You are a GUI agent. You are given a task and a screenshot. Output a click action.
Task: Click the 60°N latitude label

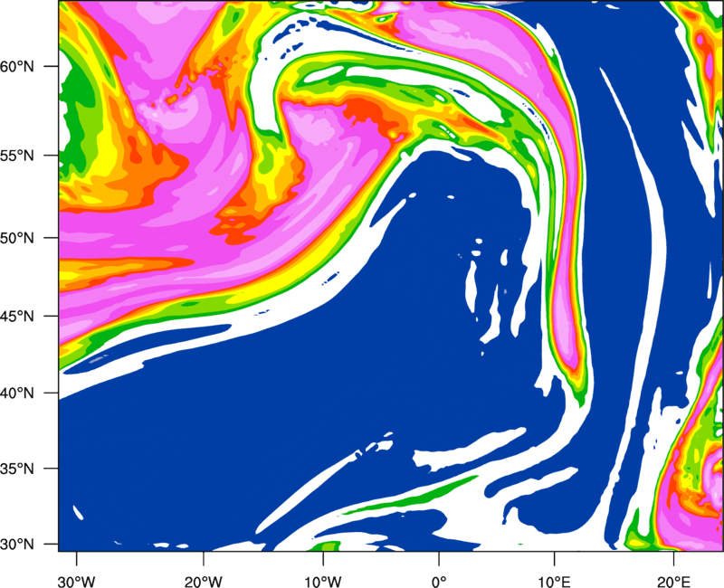[17, 66]
